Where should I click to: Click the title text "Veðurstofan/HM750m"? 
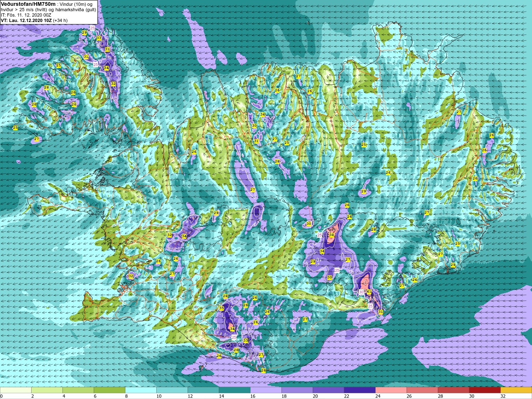(x=28, y=4)
